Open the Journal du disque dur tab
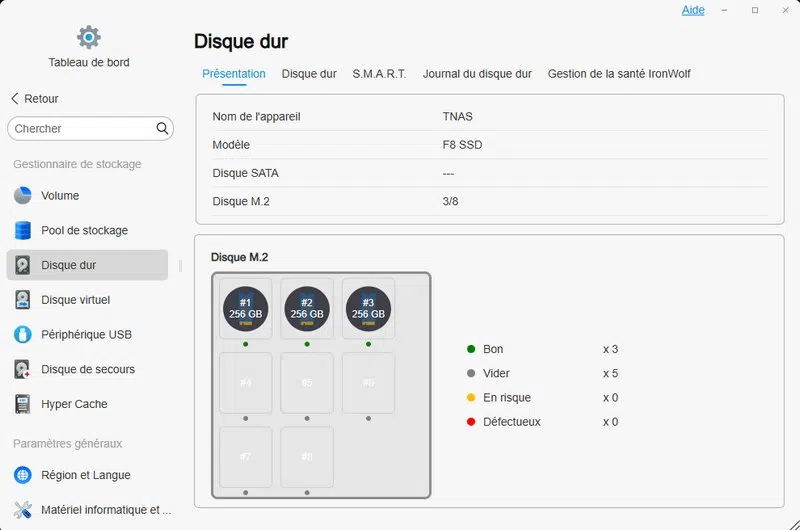Screen dimensions: 800x530 pyautogui.click(x=477, y=74)
